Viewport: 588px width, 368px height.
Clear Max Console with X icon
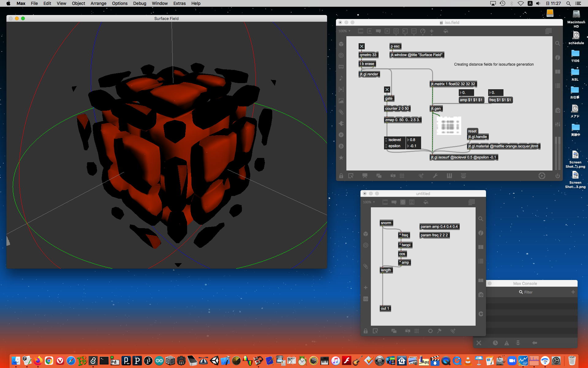pos(479,343)
